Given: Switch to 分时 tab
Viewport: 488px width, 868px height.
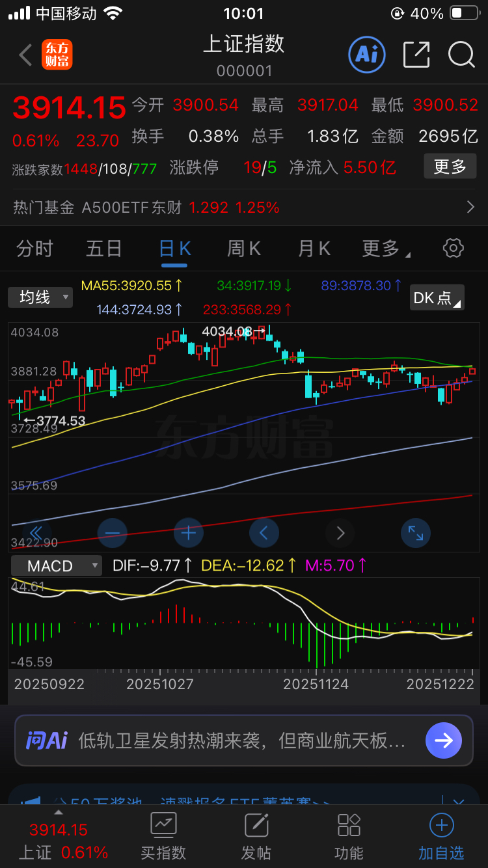Looking at the screenshot, I should coord(34,249).
